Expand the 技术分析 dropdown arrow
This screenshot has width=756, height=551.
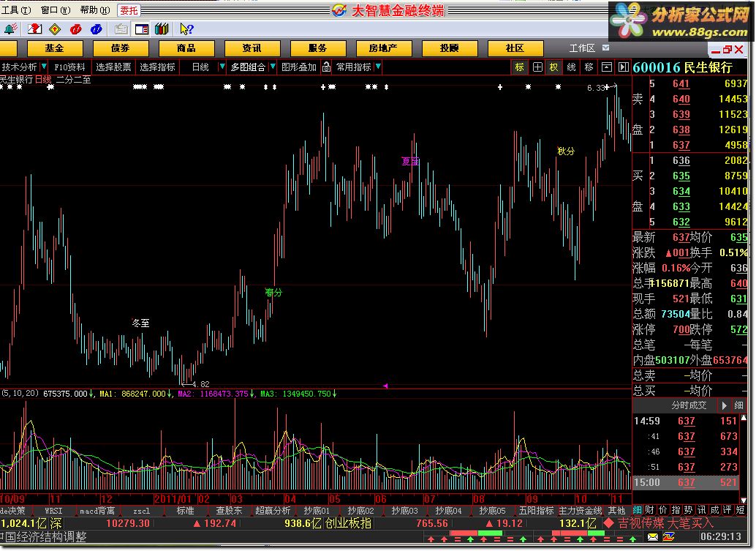pos(44,67)
